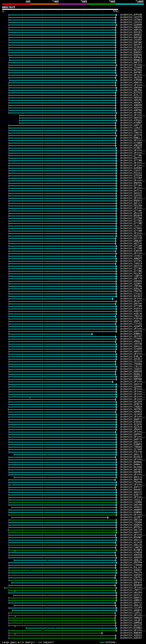
Task: Open hit UniRef100_A9PC51
Action: (x=131, y=30)
